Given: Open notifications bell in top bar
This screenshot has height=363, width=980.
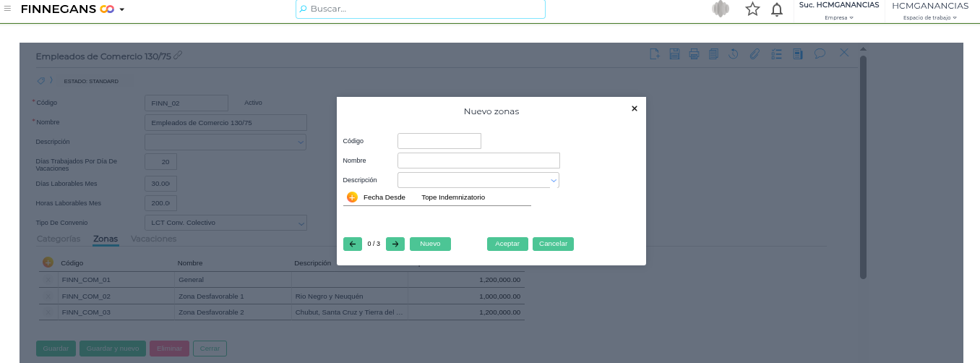Looking at the screenshot, I should coord(777,9).
